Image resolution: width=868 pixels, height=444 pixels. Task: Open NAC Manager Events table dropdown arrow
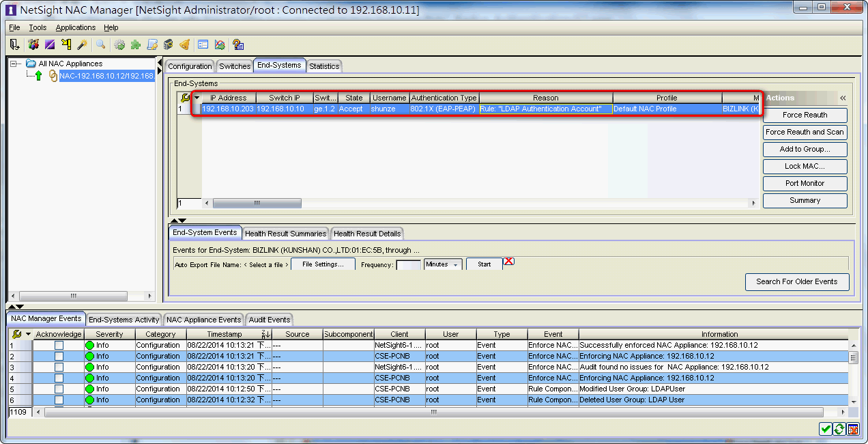point(28,334)
